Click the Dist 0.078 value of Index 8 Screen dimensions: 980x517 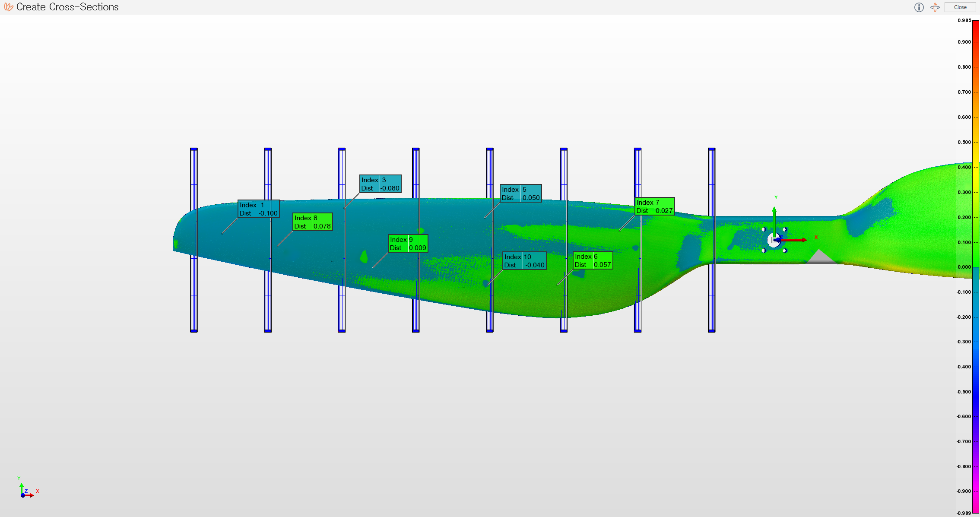click(x=322, y=226)
